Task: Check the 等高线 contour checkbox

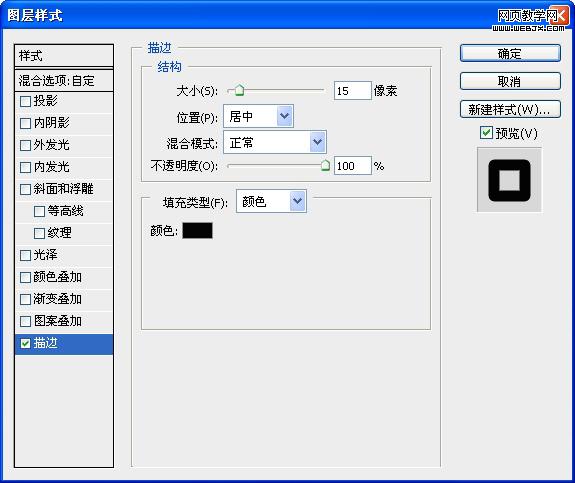Action: click(x=39, y=211)
